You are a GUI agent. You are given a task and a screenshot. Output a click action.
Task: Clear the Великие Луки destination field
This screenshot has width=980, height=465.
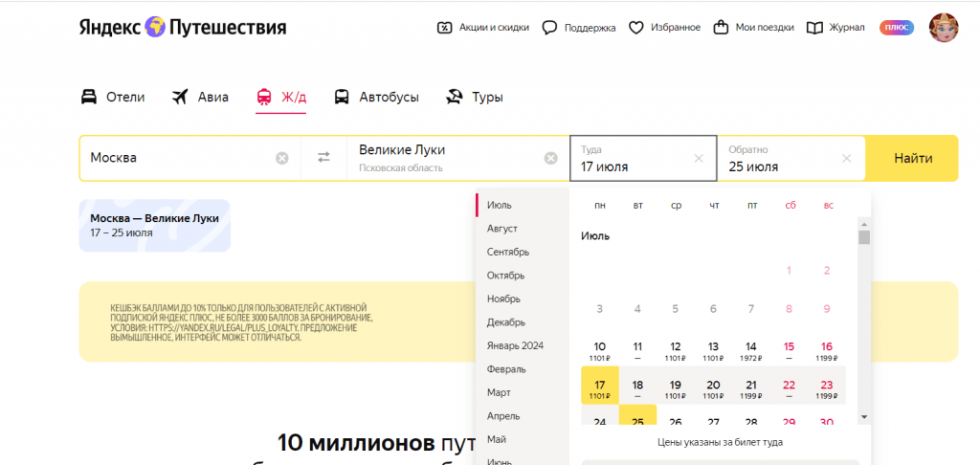coord(550,158)
